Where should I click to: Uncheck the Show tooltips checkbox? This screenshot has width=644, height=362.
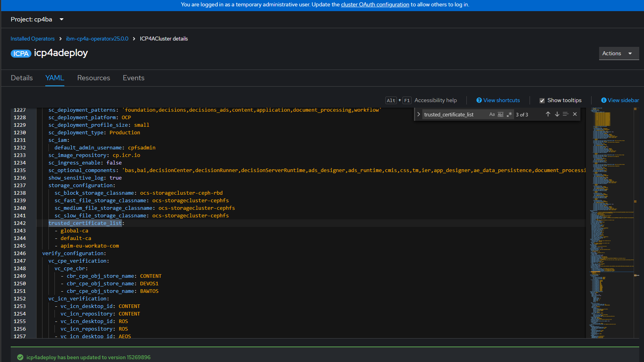tap(542, 101)
